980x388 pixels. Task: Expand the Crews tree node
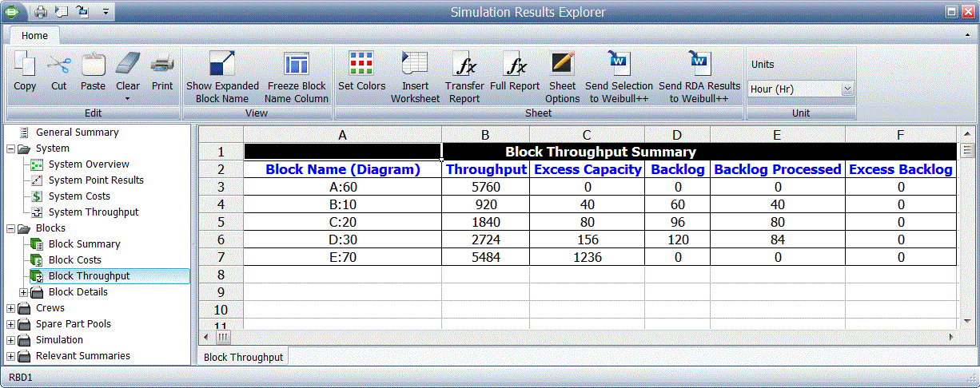click(10, 308)
